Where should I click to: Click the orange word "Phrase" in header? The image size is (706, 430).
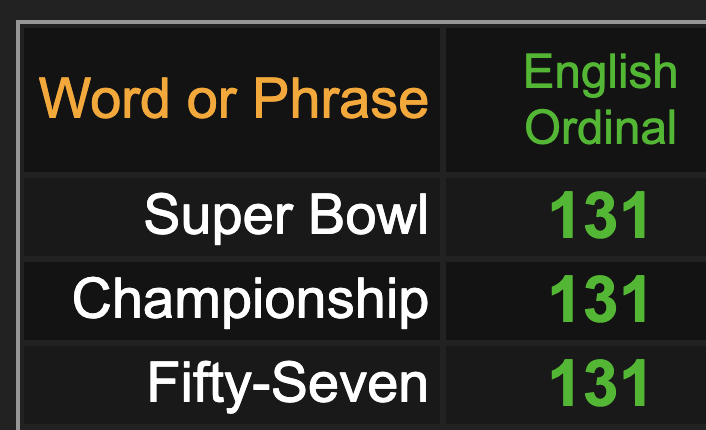click(x=340, y=98)
